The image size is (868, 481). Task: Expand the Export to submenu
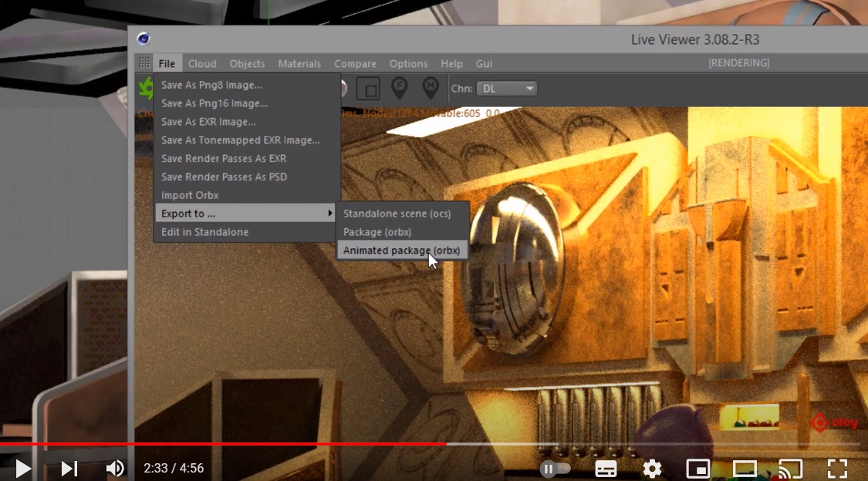pyautogui.click(x=247, y=213)
